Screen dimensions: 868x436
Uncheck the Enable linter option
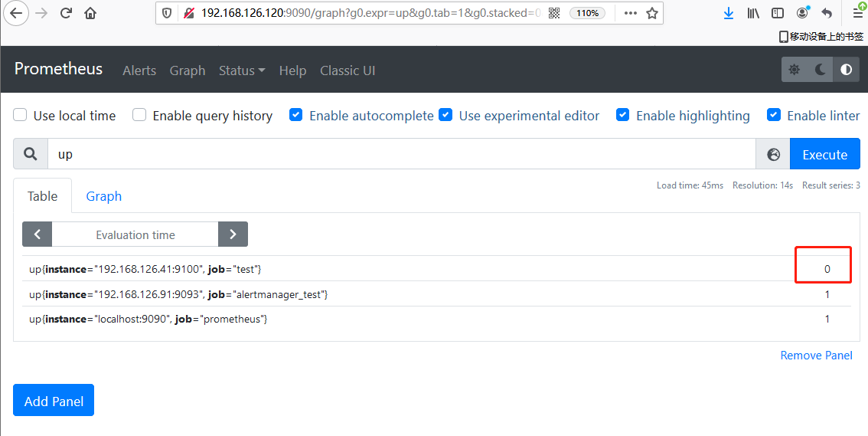coord(773,115)
